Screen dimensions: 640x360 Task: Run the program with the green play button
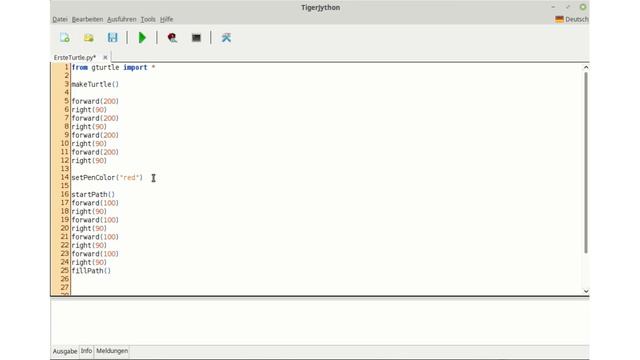142,38
